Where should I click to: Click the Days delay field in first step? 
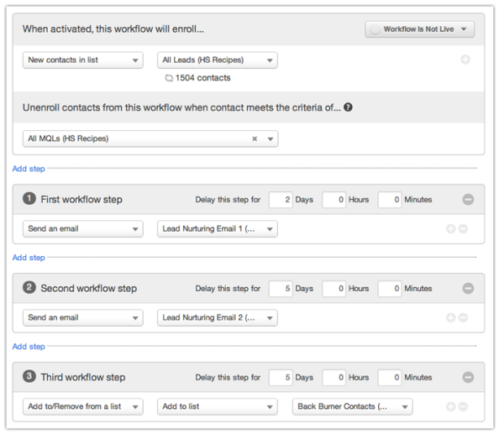pyautogui.click(x=281, y=200)
